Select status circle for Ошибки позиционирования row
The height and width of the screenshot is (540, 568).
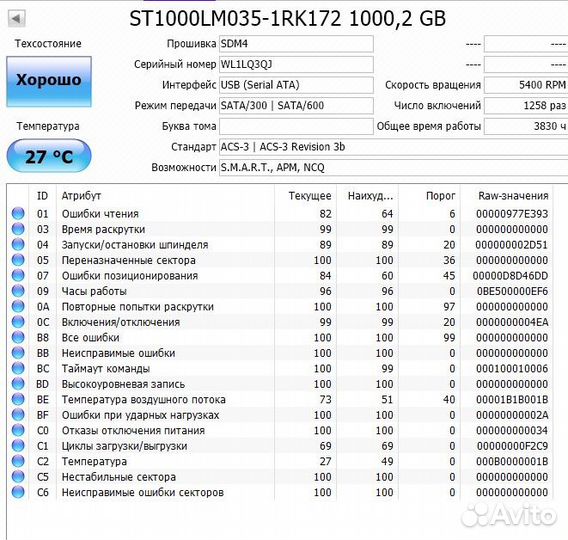pyautogui.click(x=18, y=275)
